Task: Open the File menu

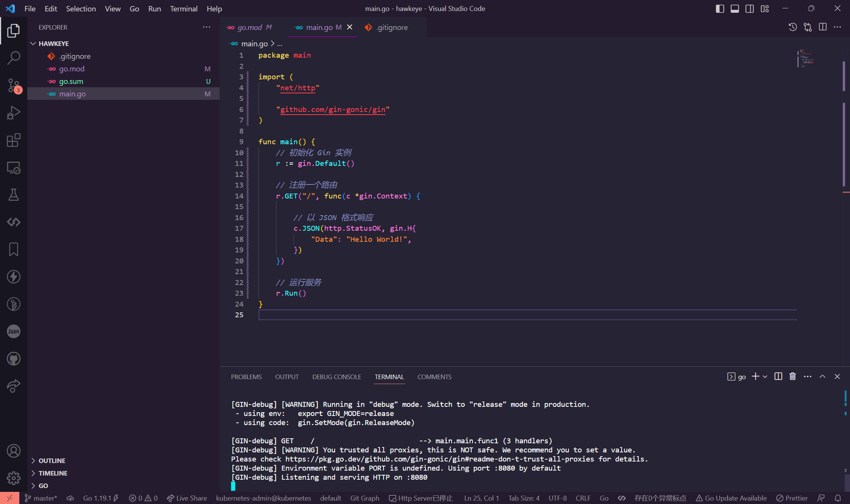Action: (30, 9)
